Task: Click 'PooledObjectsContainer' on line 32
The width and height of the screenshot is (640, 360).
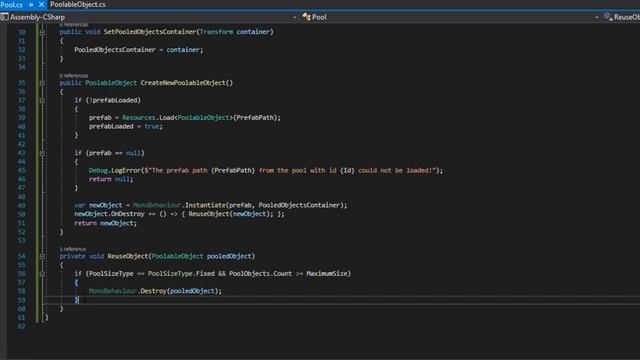Action: pyautogui.click(x=115, y=50)
